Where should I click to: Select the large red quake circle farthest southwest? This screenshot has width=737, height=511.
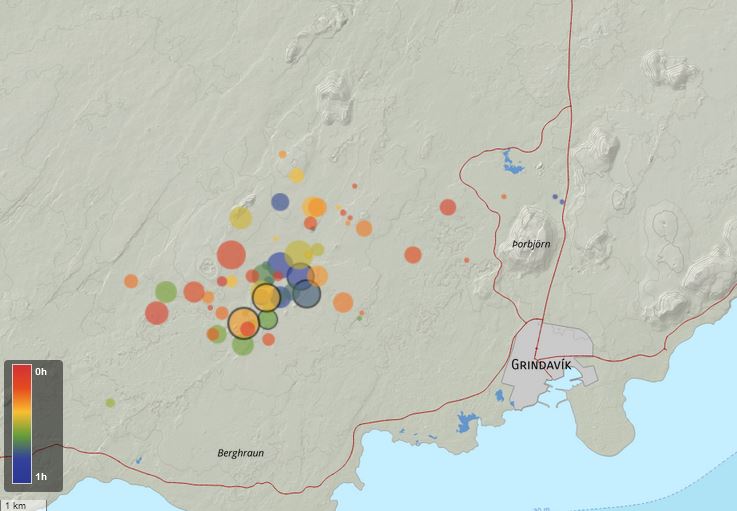coord(157,313)
